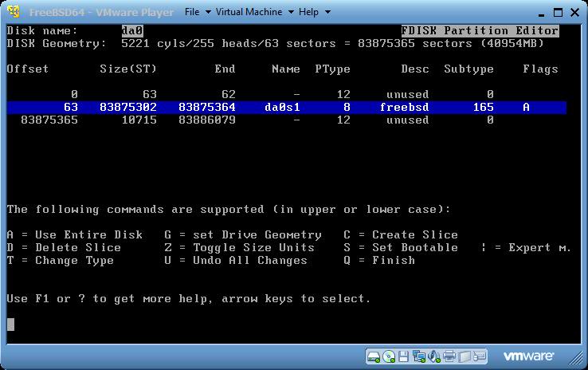Close the VMware Player window
The image size is (588, 370).
pyautogui.click(x=575, y=13)
